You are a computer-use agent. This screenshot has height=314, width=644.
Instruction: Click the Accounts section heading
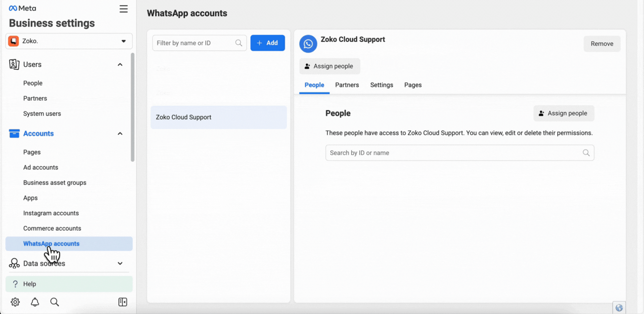point(38,133)
